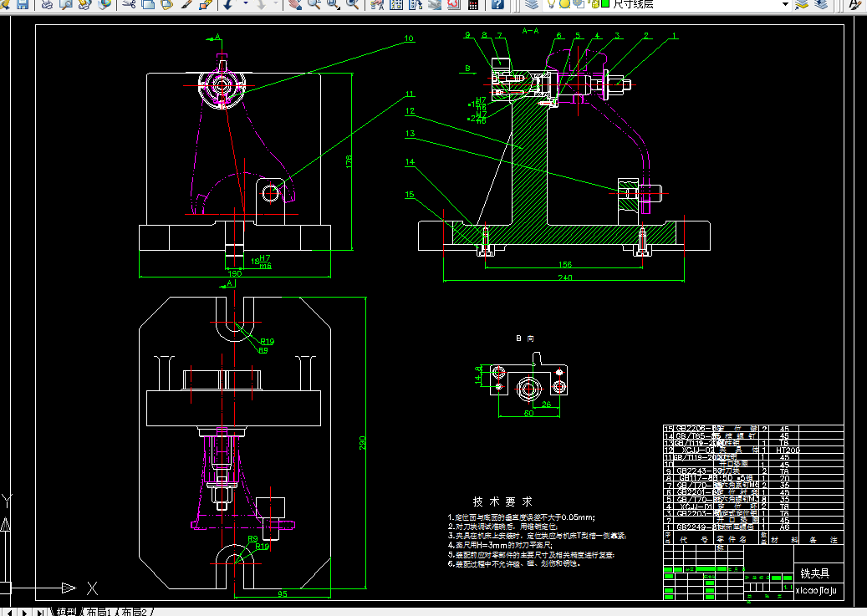Click the 技术要求 heading text

click(x=502, y=501)
